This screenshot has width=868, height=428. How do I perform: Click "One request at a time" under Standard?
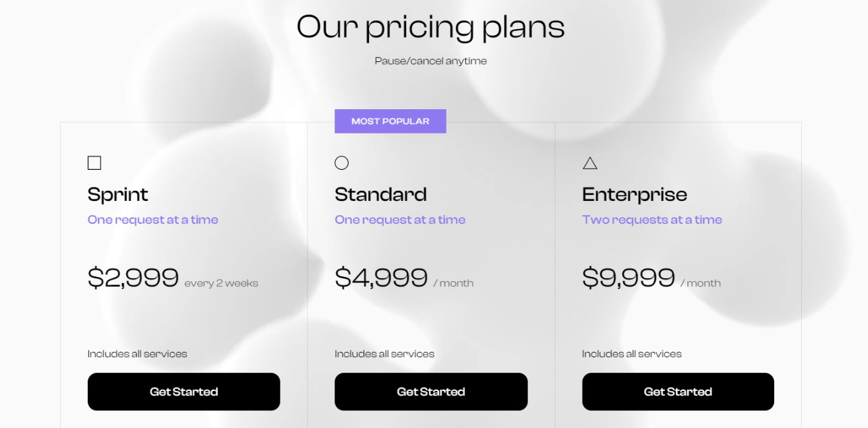(x=400, y=220)
